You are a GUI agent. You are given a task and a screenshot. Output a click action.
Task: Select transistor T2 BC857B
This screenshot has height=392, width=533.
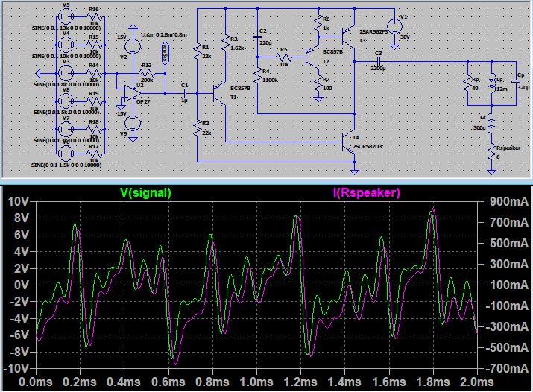tap(312, 57)
